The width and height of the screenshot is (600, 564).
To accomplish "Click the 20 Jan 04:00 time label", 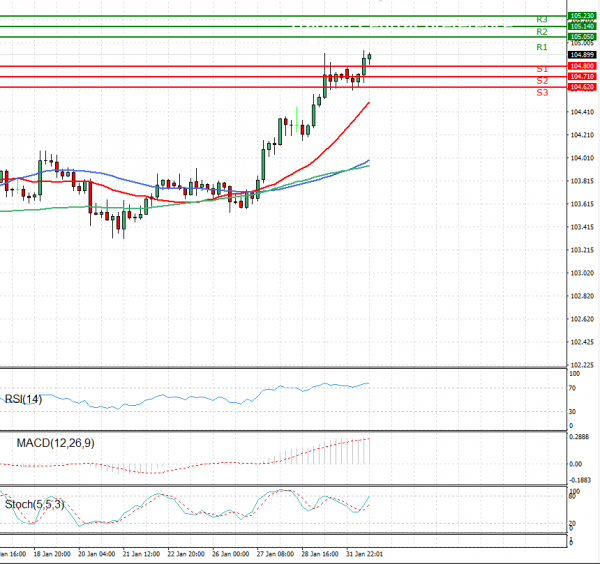I will coord(96,554).
